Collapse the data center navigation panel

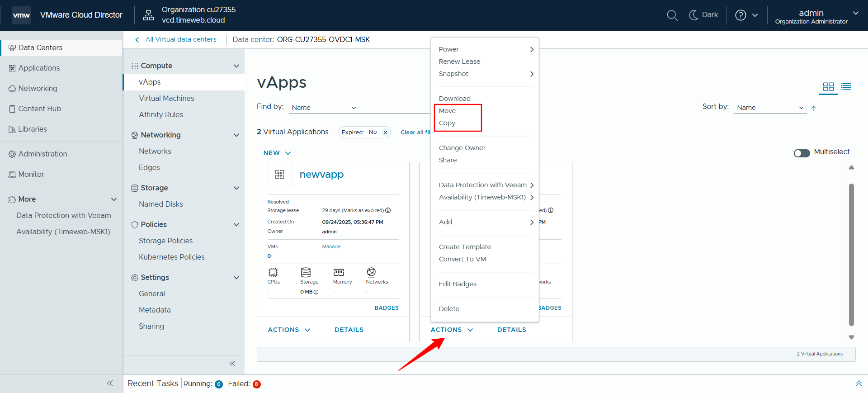click(232, 364)
